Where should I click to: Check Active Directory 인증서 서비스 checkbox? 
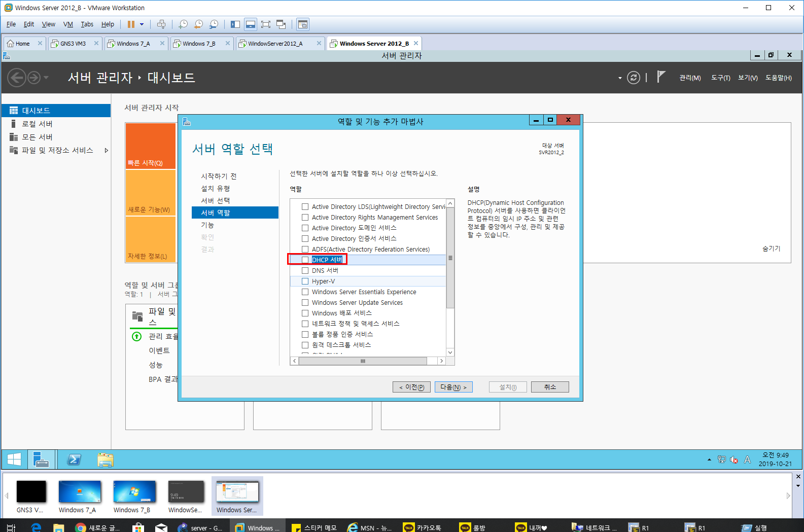point(305,238)
